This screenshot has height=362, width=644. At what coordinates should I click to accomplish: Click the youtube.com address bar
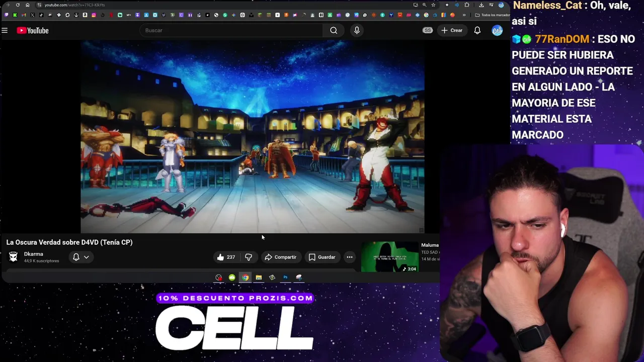221,5
